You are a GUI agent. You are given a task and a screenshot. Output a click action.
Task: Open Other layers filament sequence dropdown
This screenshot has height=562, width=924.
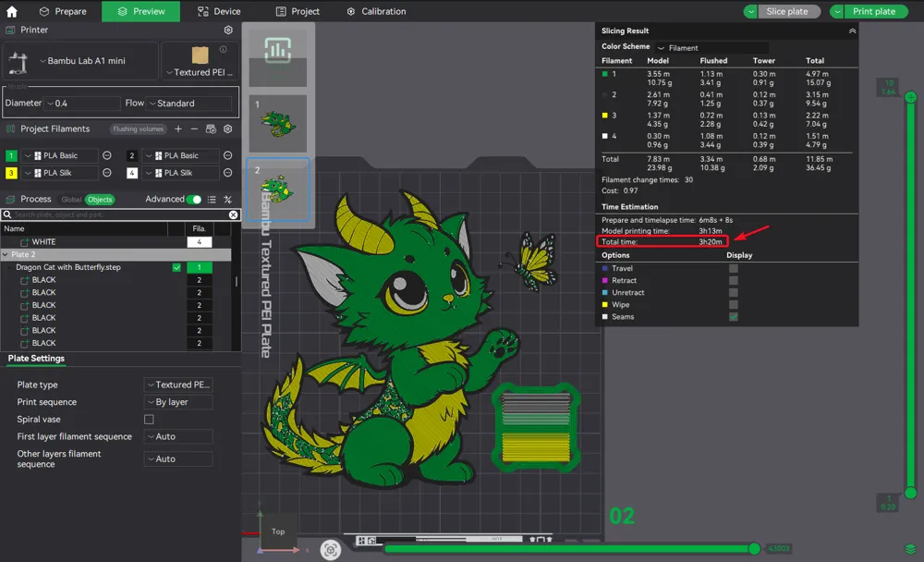click(178, 458)
